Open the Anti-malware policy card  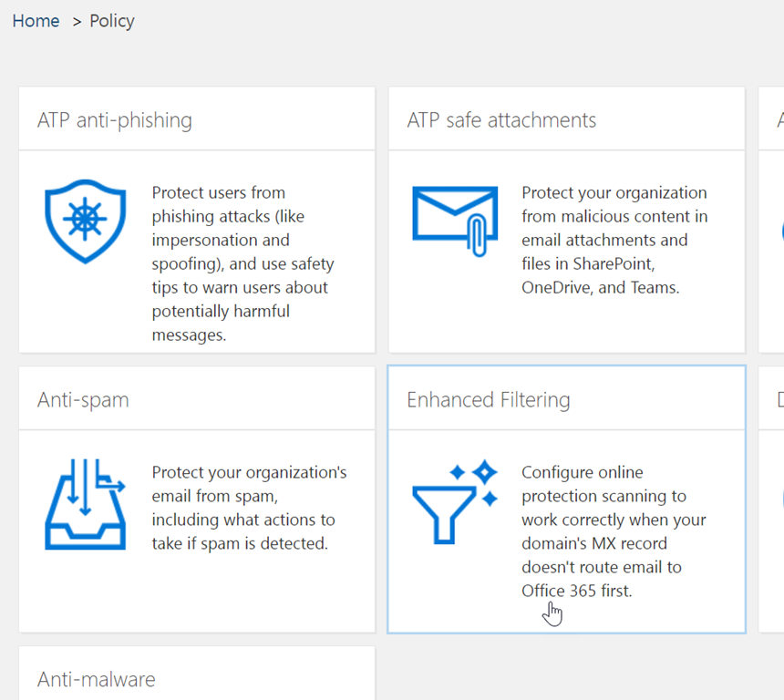(x=97, y=679)
